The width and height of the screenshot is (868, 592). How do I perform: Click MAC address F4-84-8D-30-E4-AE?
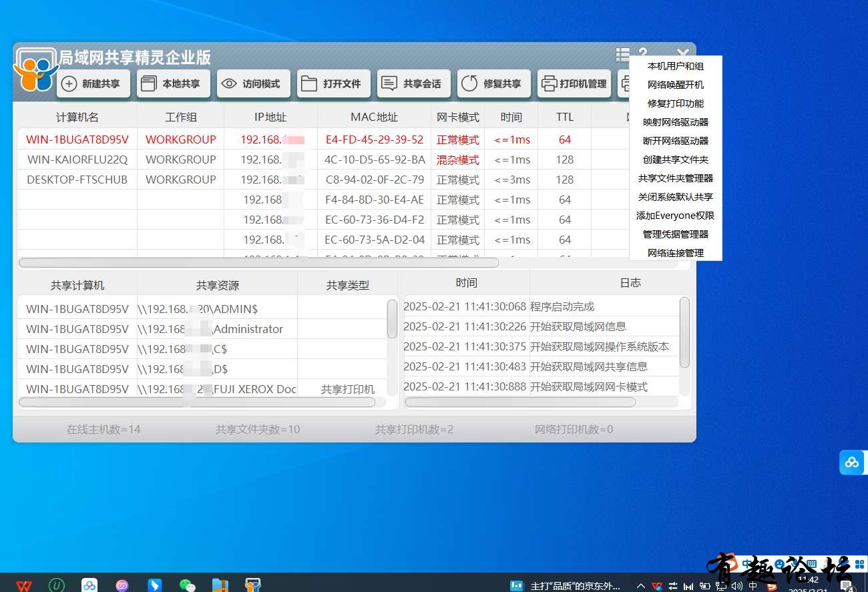(374, 200)
